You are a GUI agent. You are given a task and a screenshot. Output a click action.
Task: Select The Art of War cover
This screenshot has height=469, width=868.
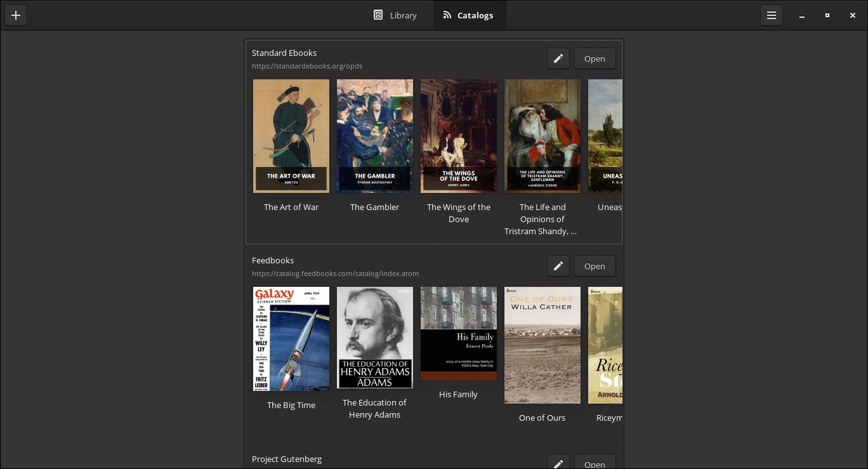(291, 136)
